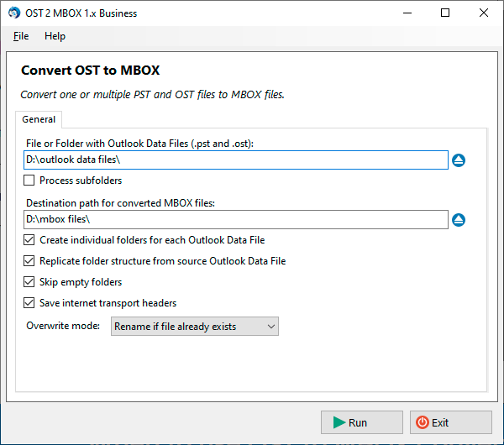This screenshot has width=504, height=445.
Task: Click the browse icon for Outlook source folder
Action: pos(459,160)
